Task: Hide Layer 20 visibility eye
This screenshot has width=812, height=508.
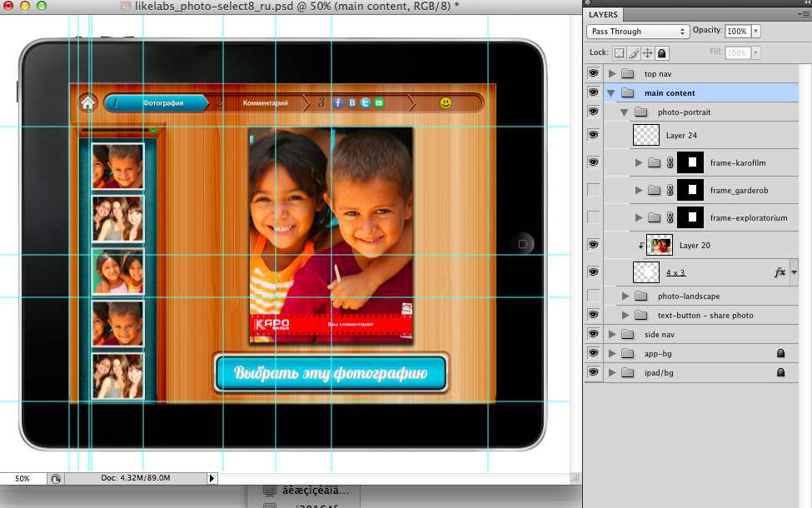Action: pos(593,245)
